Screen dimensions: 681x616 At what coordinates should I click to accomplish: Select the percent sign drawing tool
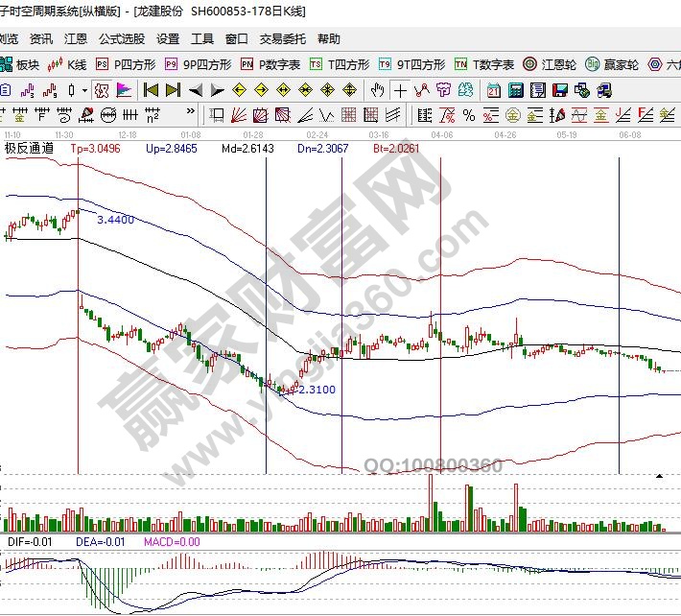468,115
